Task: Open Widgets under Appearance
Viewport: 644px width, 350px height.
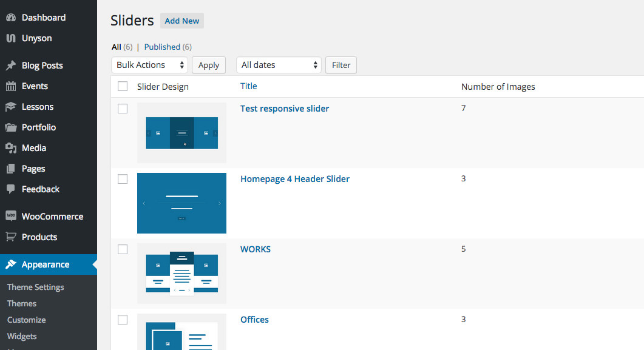Action: coord(22,337)
